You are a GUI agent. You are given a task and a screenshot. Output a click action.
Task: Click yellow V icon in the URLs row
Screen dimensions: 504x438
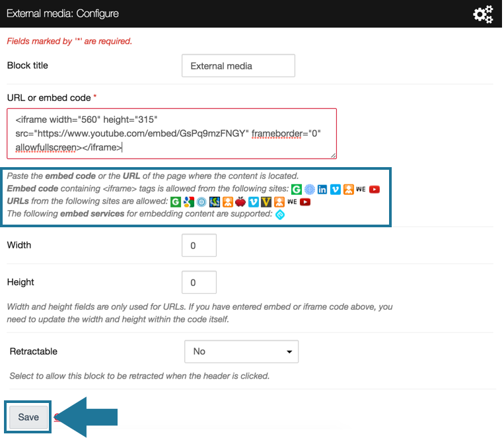(x=266, y=201)
